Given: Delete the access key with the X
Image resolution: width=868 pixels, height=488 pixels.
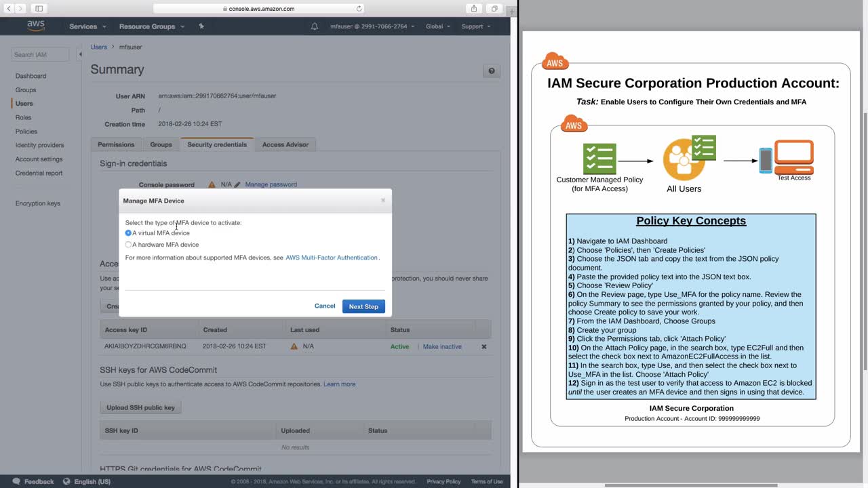Looking at the screenshot, I should coord(484,346).
